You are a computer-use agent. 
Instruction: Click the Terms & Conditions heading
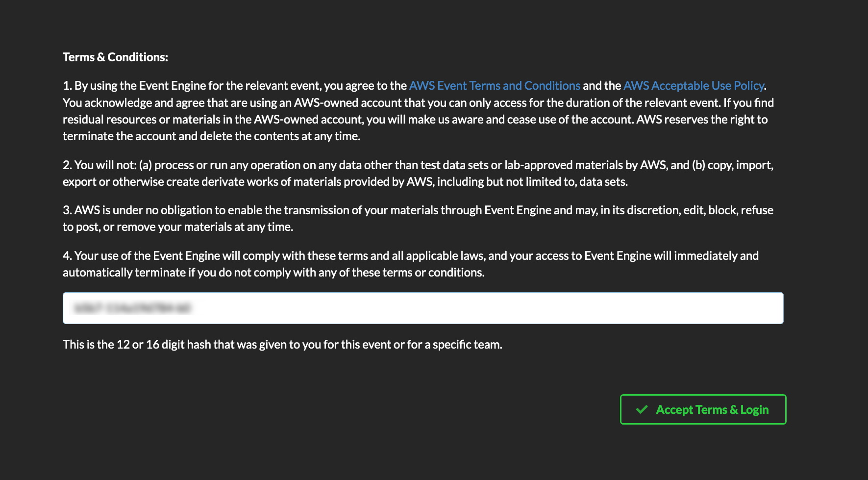point(115,57)
